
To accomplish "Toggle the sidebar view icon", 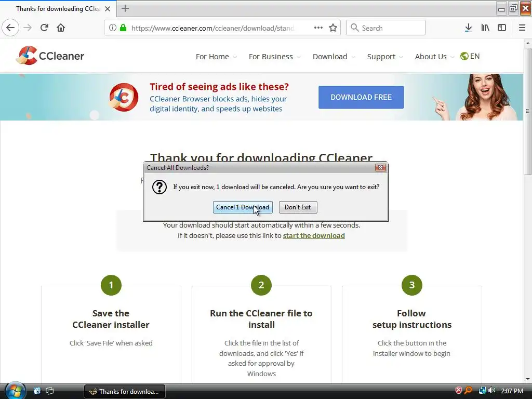I will coord(502,28).
